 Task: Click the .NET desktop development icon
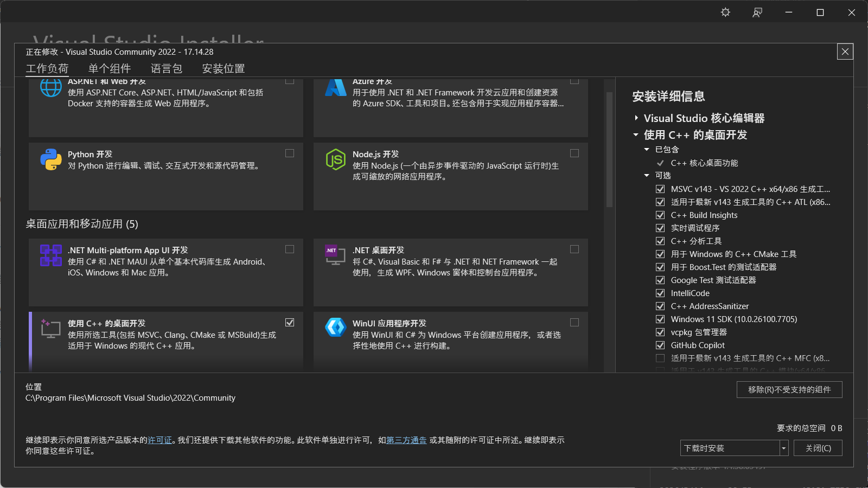pyautogui.click(x=336, y=255)
